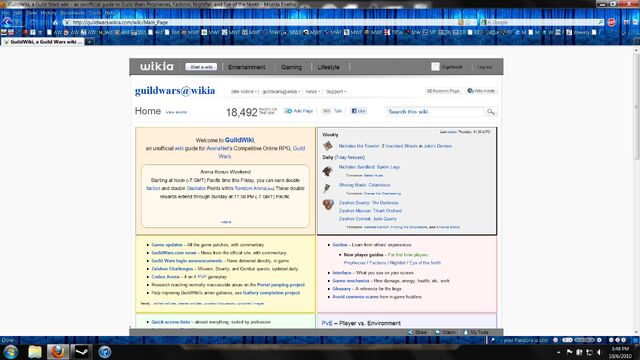Click the GuildWiki welcome link
This screenshot has height=360, width=640.
pyautogui.click(x=240, y=140)
